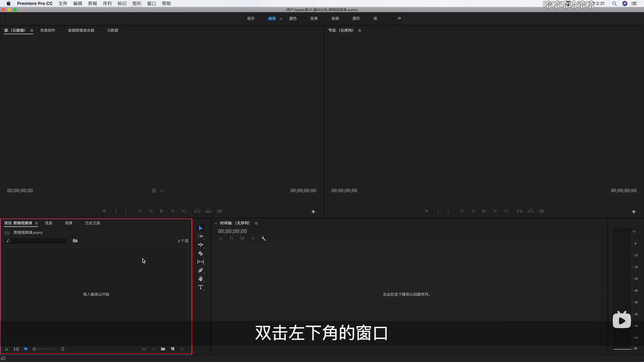Adjust Project panel thumbnail zoom slider
Viewport: 644px width, 362px height.
pyautogui.click(x=44, y=349)
